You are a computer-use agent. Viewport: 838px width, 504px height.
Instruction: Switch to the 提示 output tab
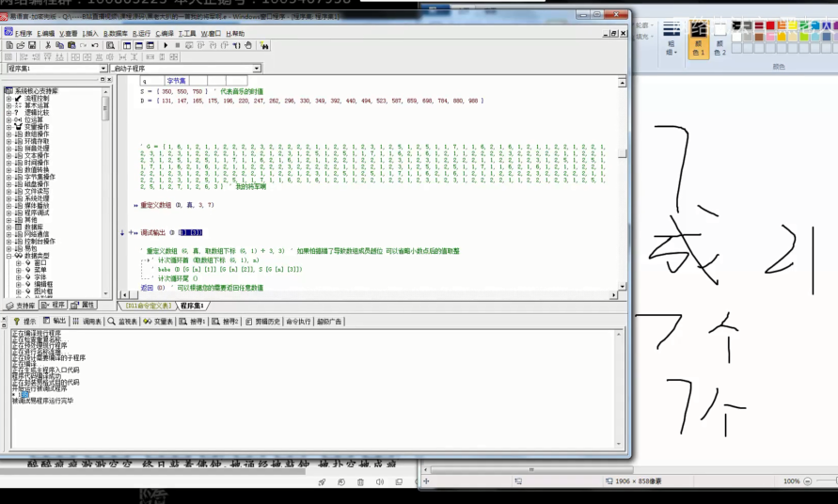point(24,321)
